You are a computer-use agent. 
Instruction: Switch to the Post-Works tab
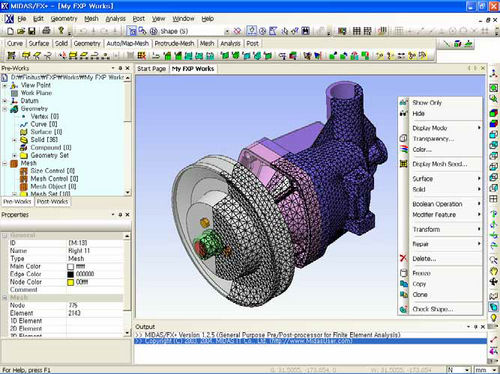pos(52,202)
